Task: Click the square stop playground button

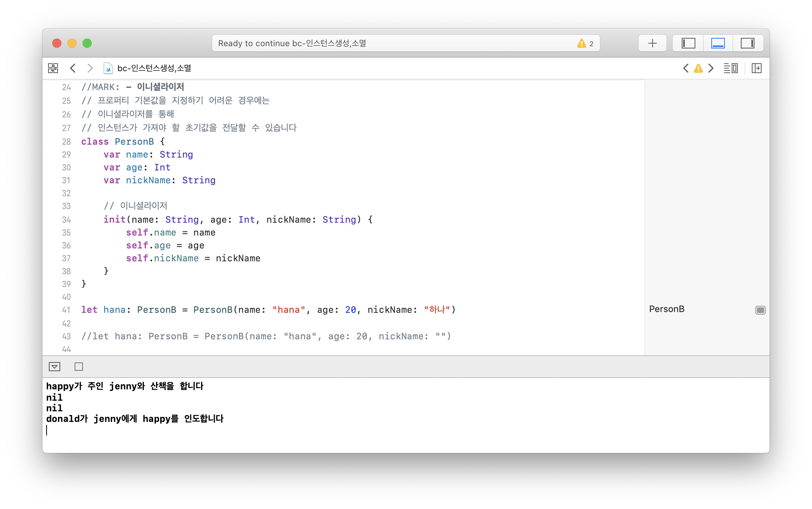Action: [79, 367]
